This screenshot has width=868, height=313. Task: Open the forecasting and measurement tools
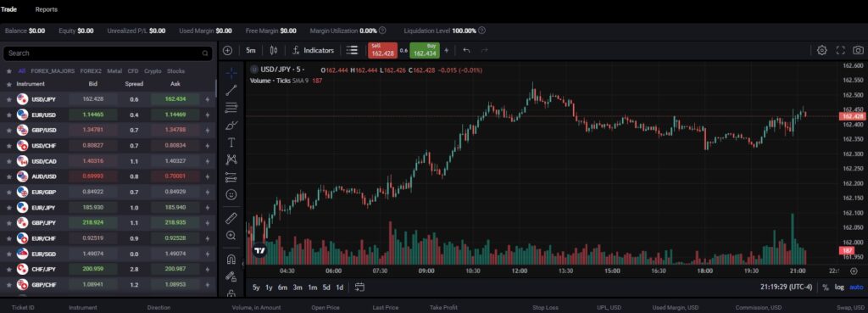pos(231,177)
